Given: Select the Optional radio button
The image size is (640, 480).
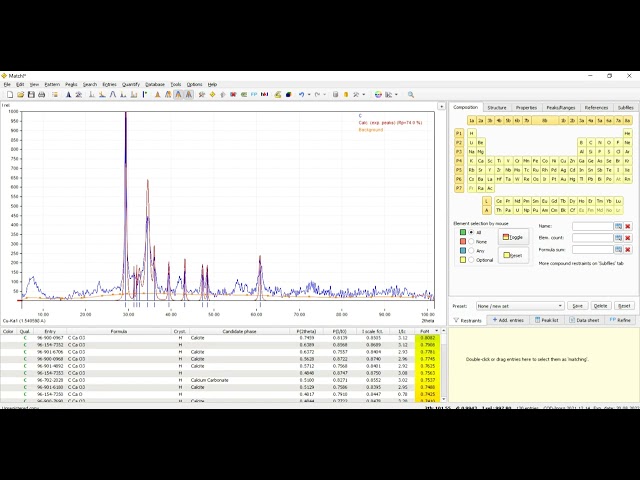Looking at the screenshot, I should 471,260.
